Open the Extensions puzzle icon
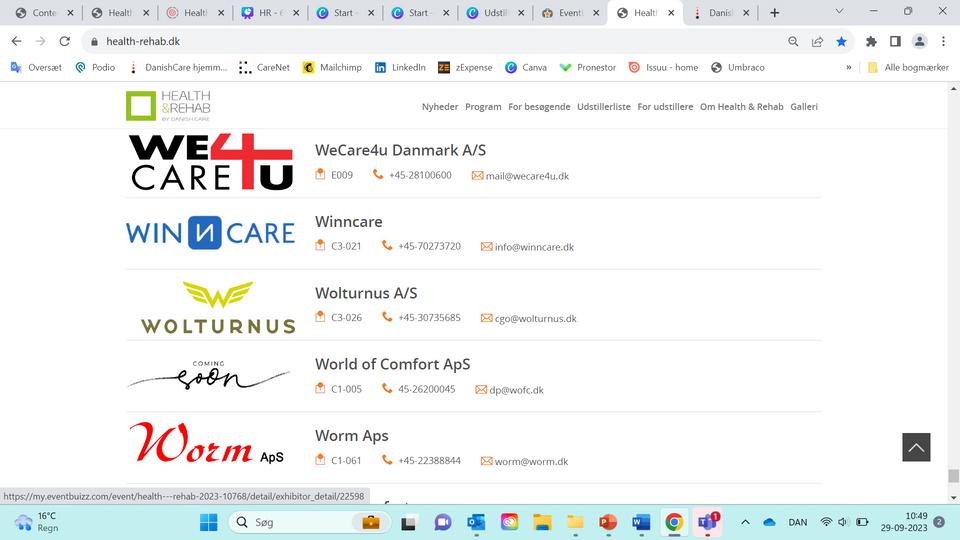 coord(871,41)
